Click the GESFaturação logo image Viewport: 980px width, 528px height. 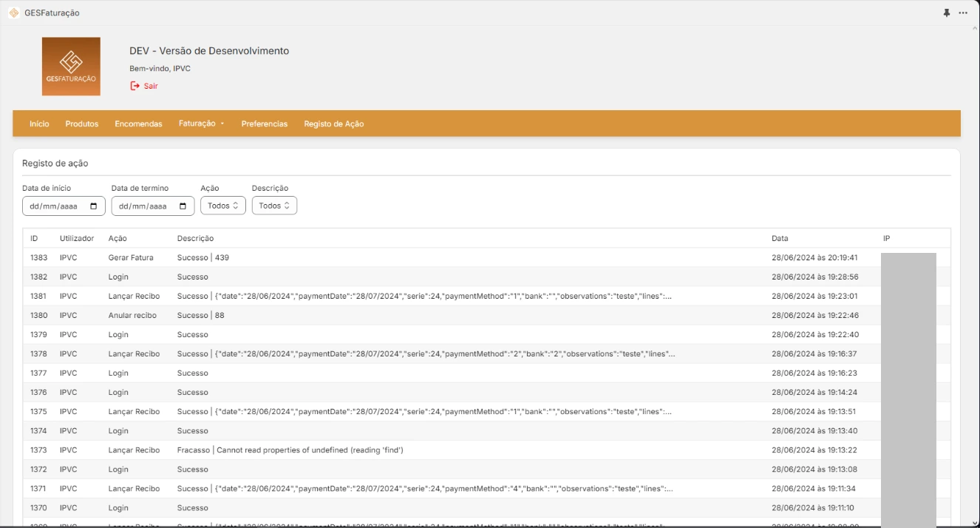tap(72, 67)
